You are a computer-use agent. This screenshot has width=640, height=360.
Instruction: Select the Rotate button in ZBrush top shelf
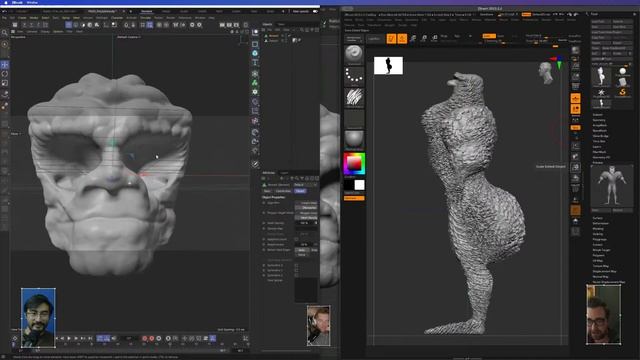coord(435,39)
